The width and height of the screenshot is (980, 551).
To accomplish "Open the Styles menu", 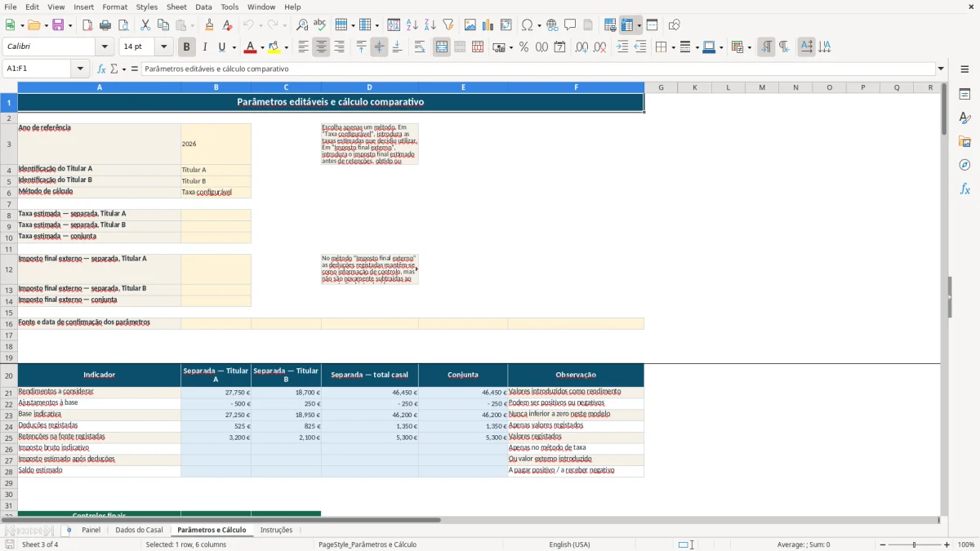I will click(x=147, y=7).
